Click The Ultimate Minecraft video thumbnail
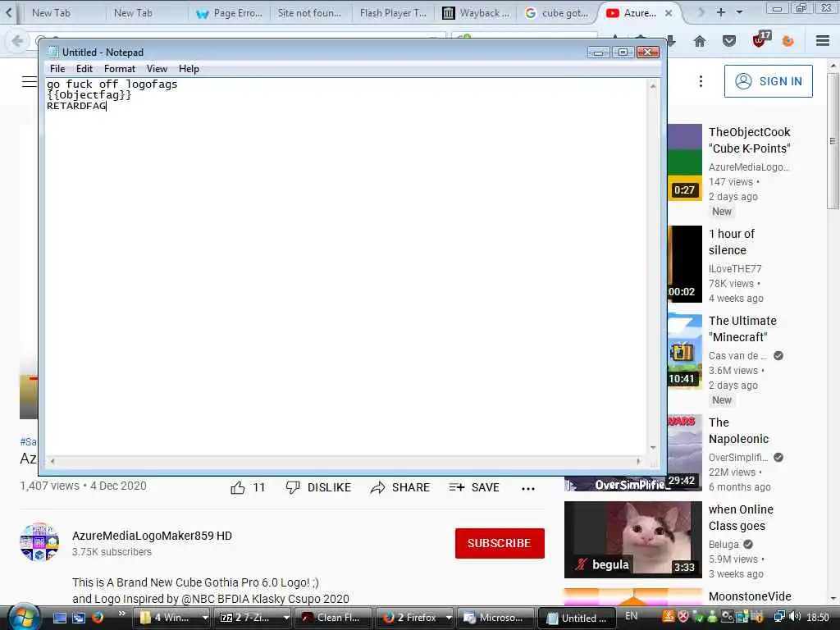 coord(685,351)
